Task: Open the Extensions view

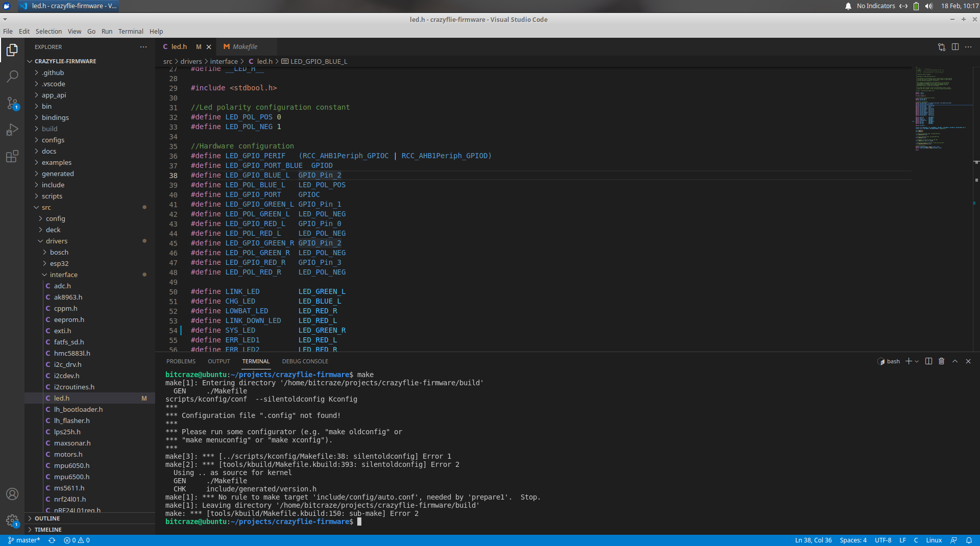Action: pos(12,156)
